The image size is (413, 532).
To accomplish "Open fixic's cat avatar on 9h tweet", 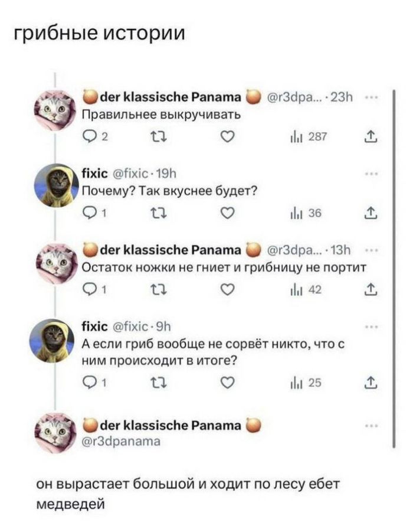I will coord(56,341).
